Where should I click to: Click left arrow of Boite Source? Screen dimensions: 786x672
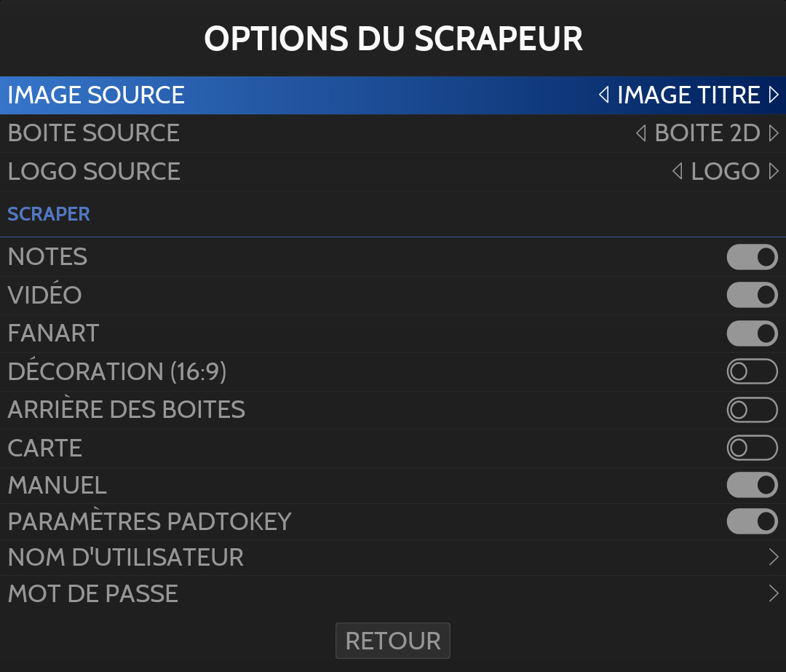pos(641,133)
